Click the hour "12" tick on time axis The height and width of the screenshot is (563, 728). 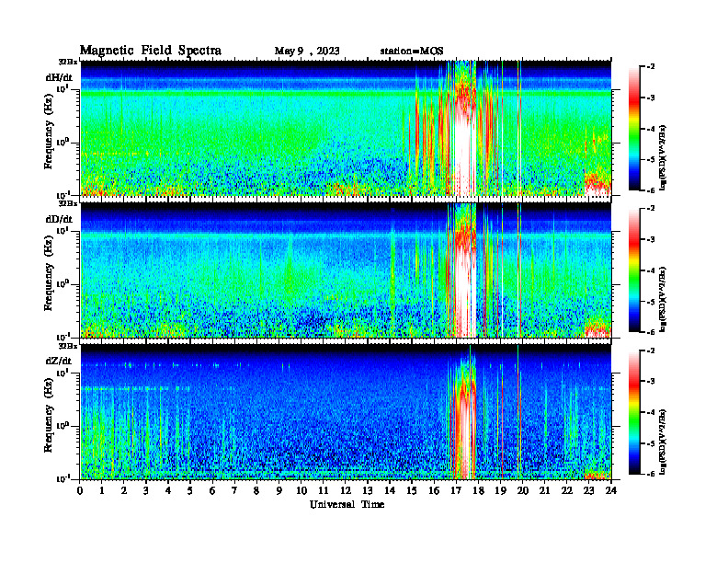pyautogui.click(x=346, y=491)
